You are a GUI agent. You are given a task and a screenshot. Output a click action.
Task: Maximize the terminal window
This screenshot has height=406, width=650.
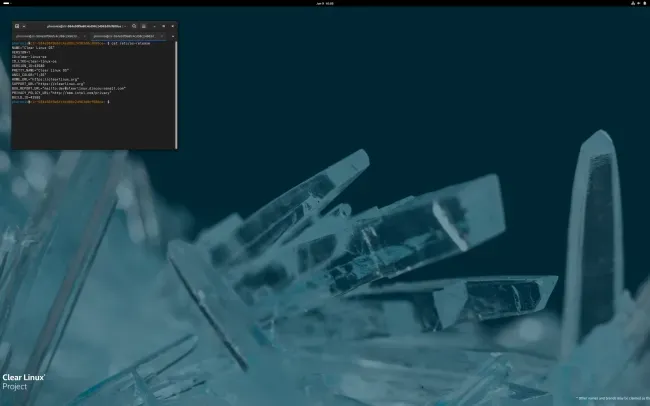[x=164, y=26]
